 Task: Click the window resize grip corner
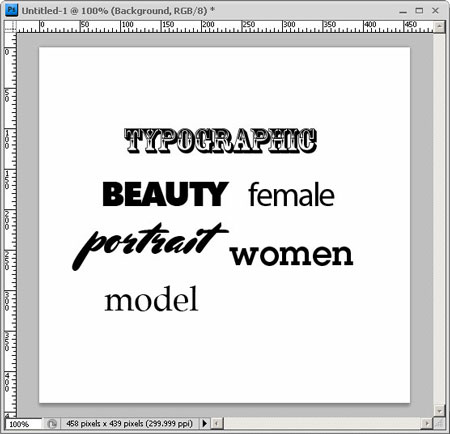pos(440,424)
